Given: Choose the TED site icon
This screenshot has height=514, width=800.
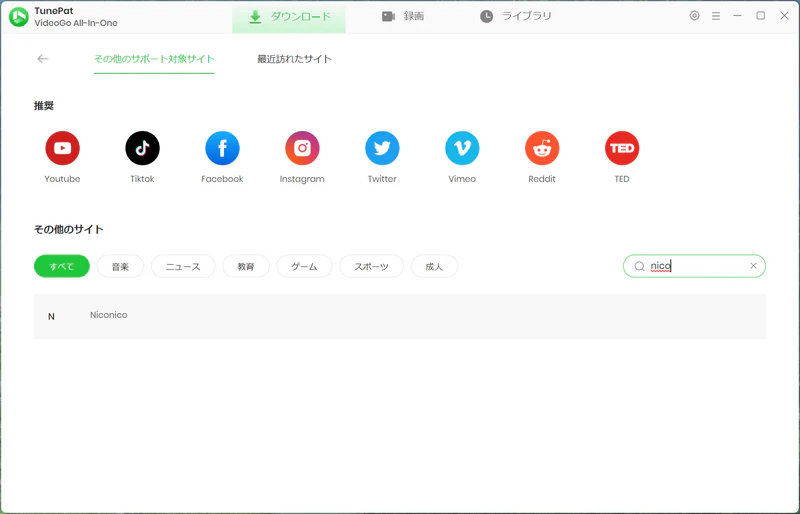Looking at the screenshot, I should [622, 148].
